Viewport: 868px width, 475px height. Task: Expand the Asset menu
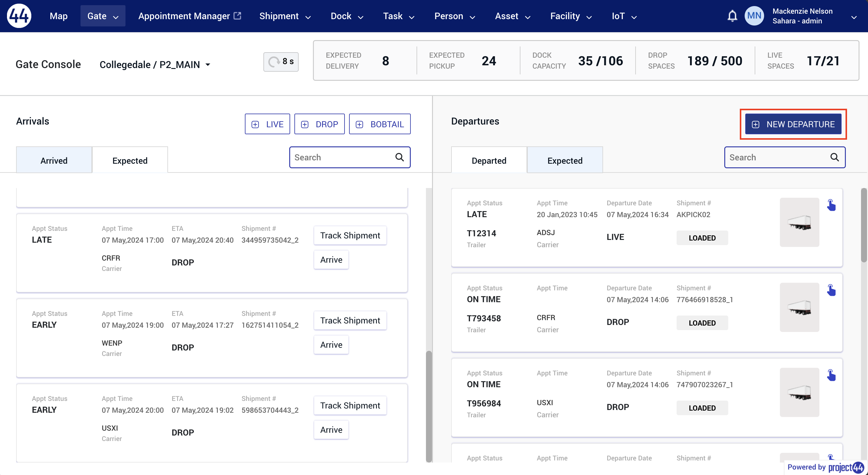pyautogui.click(x=513, y=16)
